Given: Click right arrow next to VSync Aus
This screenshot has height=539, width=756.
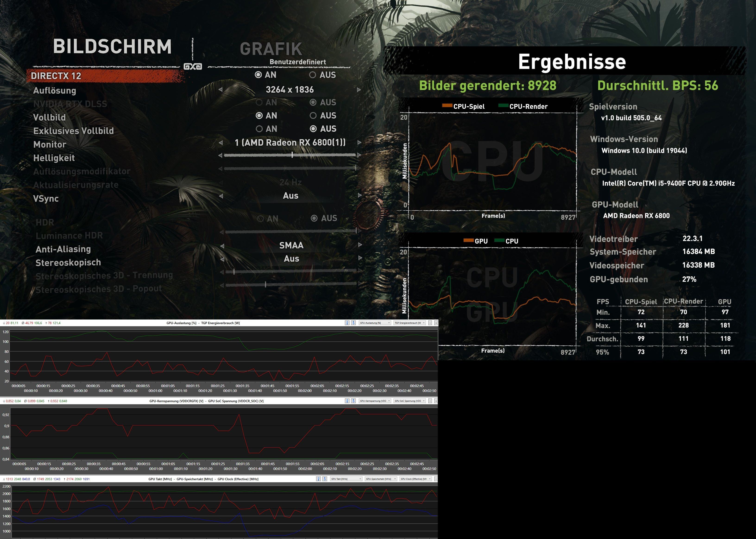Looking at the screenshot, I should click(x=359, y=195).
